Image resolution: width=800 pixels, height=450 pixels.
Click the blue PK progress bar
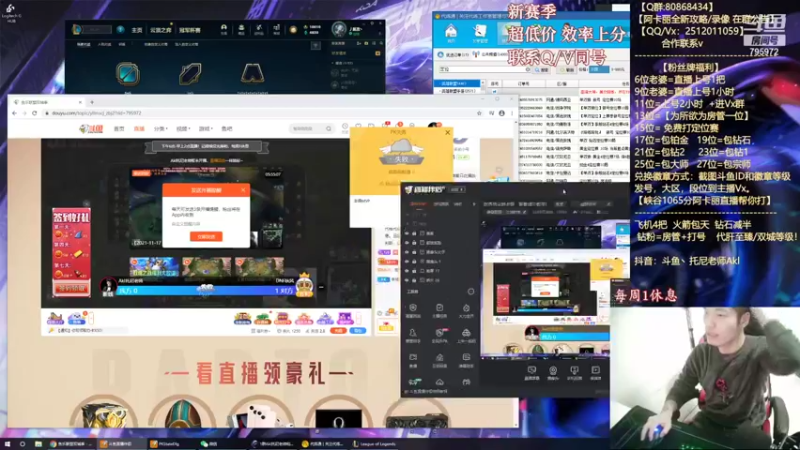(x=206, y=290)
